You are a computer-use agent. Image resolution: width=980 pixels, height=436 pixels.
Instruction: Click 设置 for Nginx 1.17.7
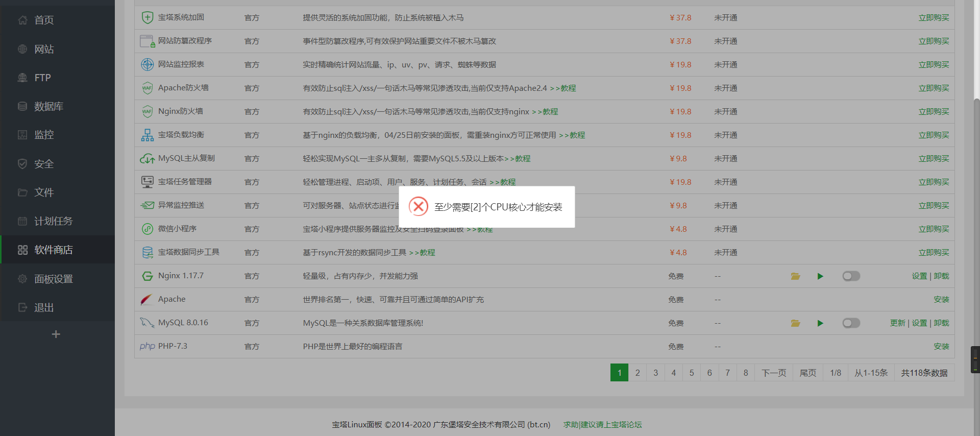pos(919,276)
